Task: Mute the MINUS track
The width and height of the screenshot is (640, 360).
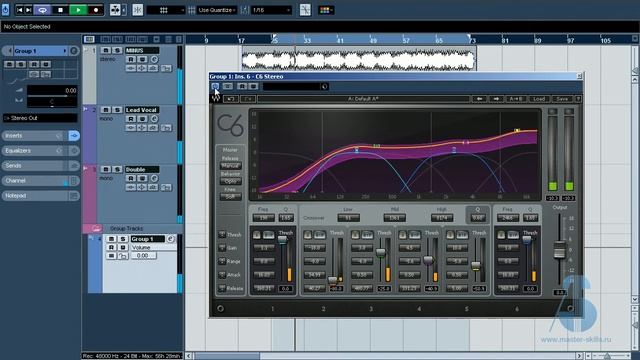Action: tap(106, 50)
